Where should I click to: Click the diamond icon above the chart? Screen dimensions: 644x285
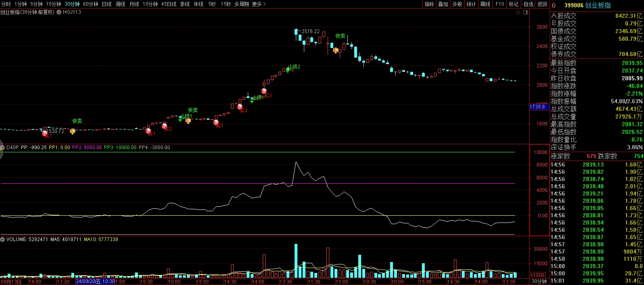518,12
